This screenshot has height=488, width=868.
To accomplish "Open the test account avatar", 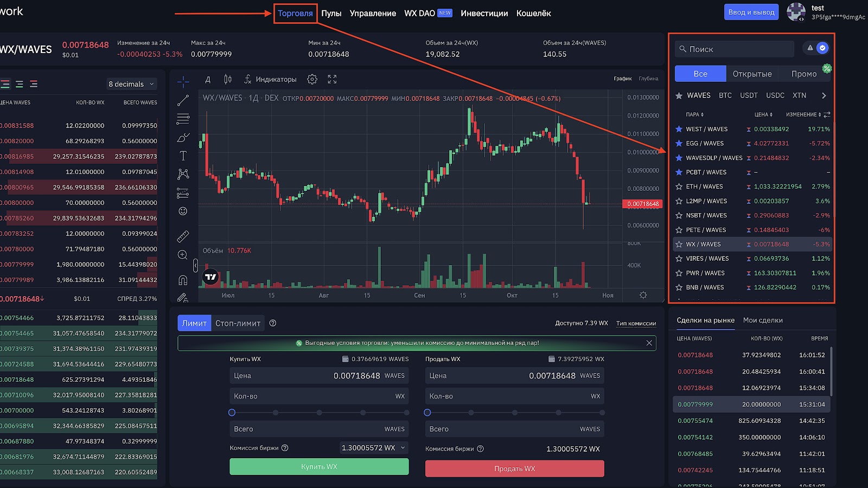I will click(x=796, y=12).
